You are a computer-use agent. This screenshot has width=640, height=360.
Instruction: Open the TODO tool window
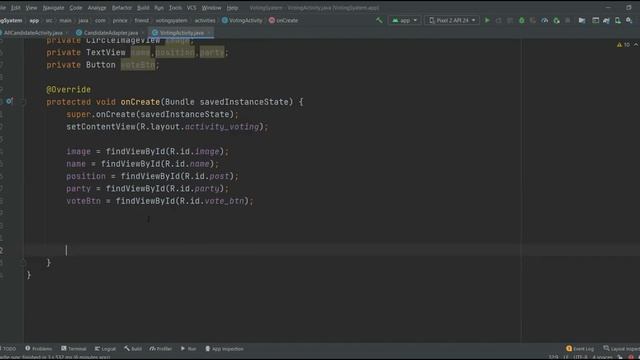8,349
